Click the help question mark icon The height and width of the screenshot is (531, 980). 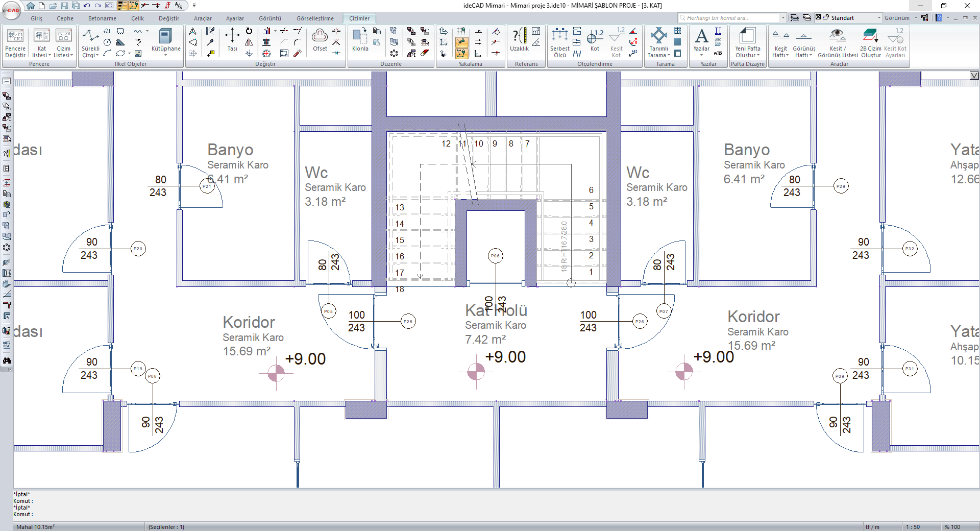pos(939,18)
